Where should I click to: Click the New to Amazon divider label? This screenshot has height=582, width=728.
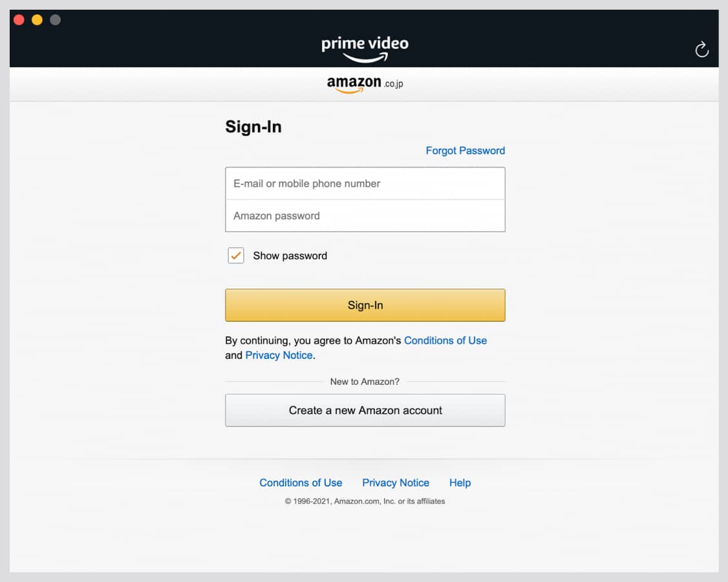364,382
